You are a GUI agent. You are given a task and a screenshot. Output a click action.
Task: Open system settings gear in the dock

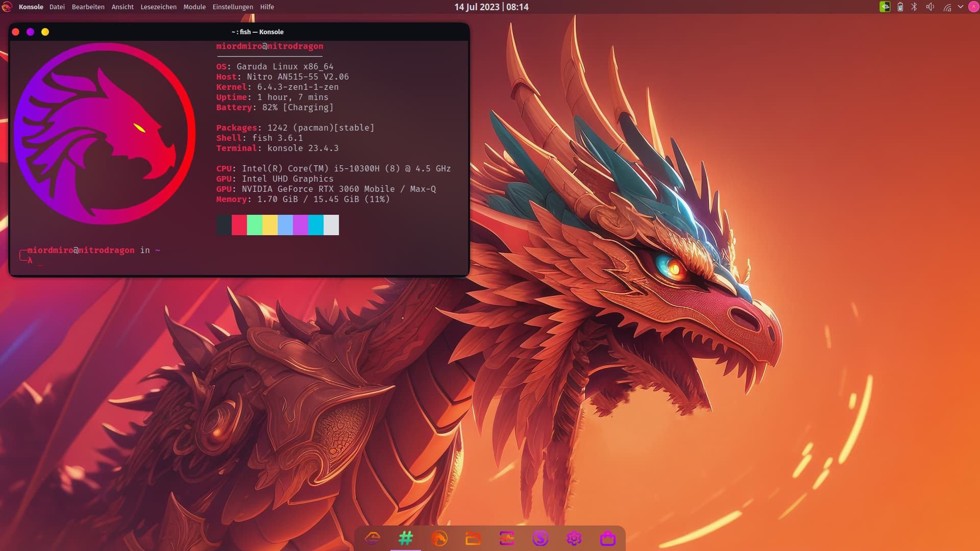pyautogui.click(x=574, y=538)
